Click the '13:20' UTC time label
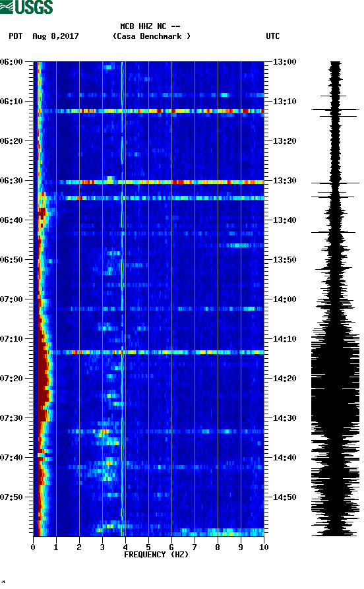Screen dimensions: 364x589 coord(284,141)
